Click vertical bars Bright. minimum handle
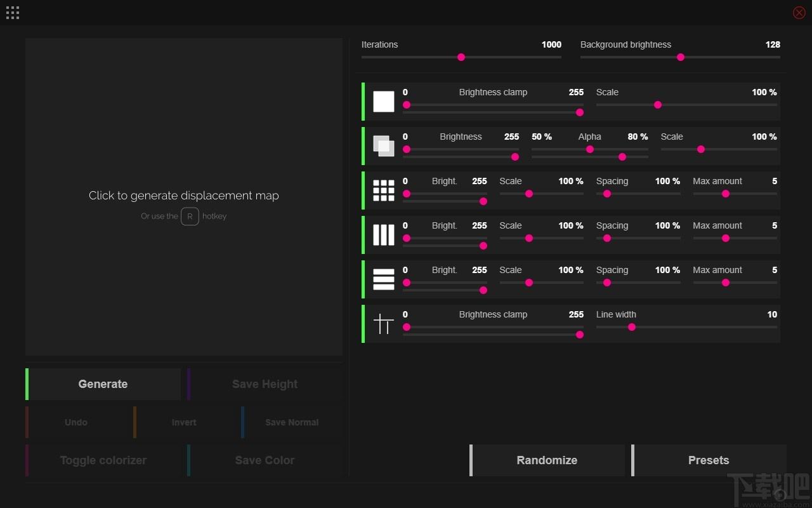The height and width of the screenshot is (508, 812). click(x=407, y=238)
